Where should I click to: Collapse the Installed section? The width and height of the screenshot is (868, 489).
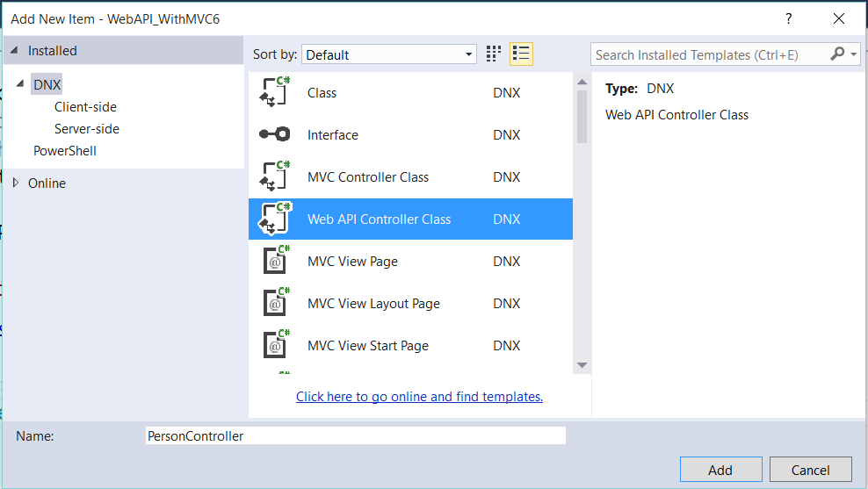[x=14, y=50]
